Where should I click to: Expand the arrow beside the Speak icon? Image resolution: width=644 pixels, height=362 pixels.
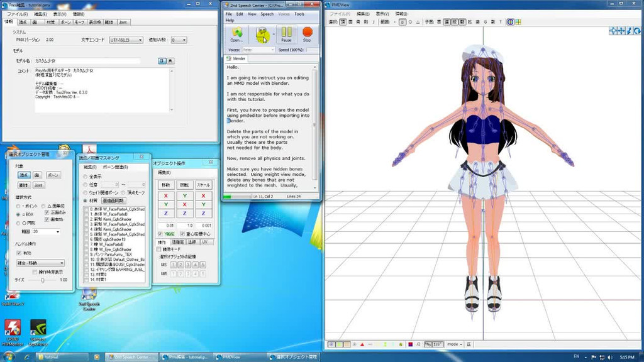[x=274, y=35]
